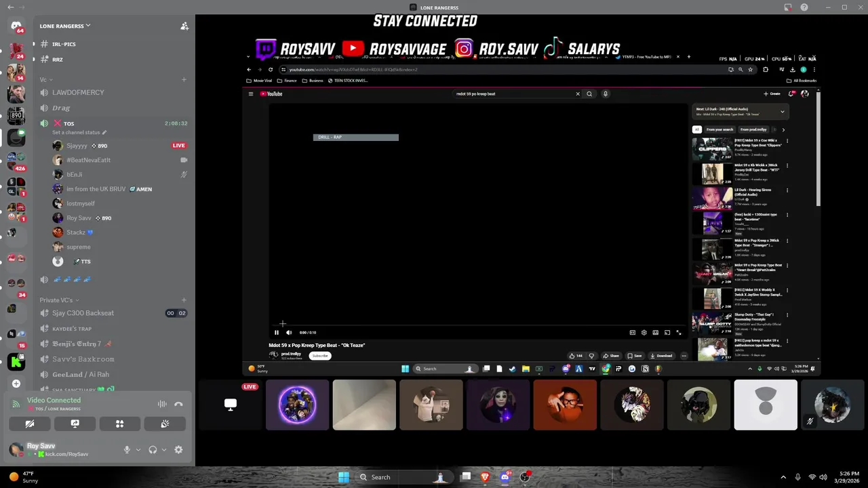Open the Activities launcher button
Screen dimensions: 868x488
pyautogui.click(x=119, y=424)
